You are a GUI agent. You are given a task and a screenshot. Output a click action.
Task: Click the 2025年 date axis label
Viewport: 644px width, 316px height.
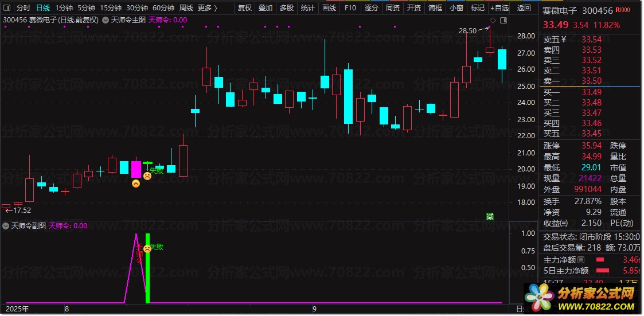click(17, 308)
